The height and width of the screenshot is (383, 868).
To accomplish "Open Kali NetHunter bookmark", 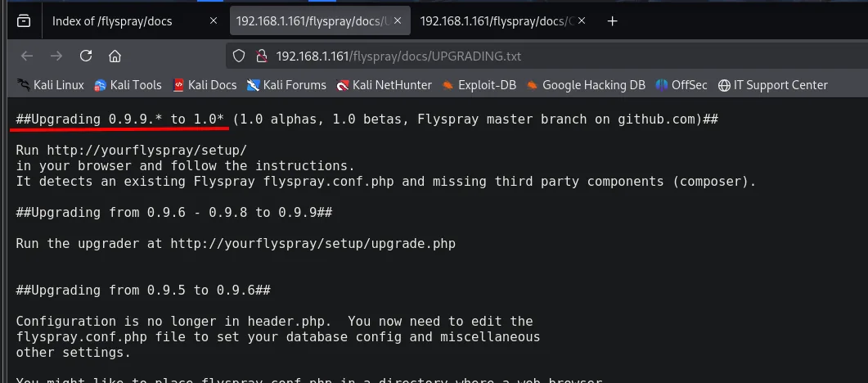I will 385,85.
